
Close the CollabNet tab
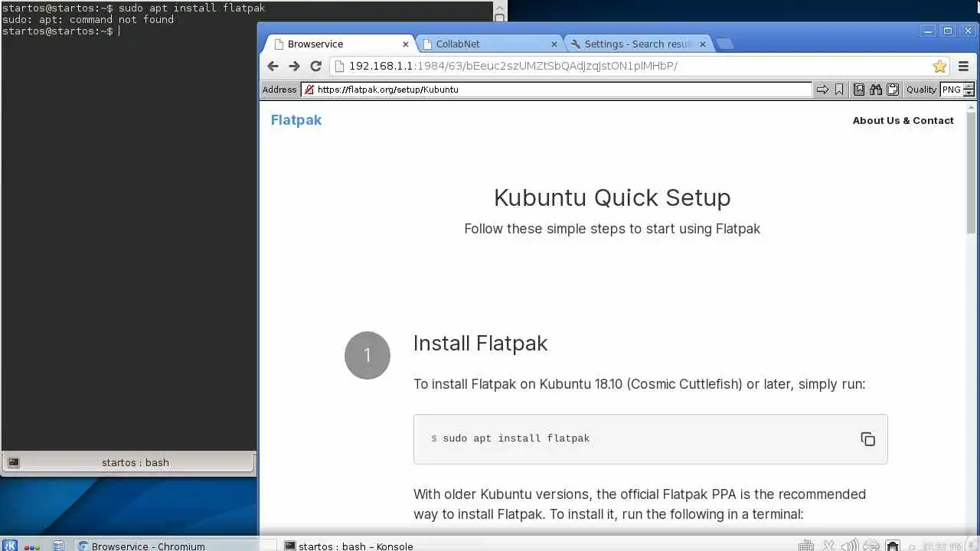click(554, 44)
